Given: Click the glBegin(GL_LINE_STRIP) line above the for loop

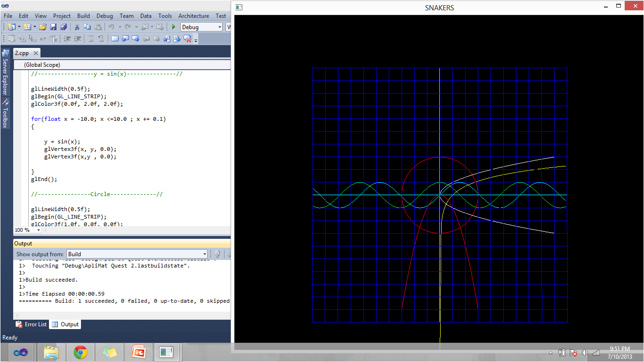Looking at the screenshot, I should pyautogui.click(x=69, y=96).
